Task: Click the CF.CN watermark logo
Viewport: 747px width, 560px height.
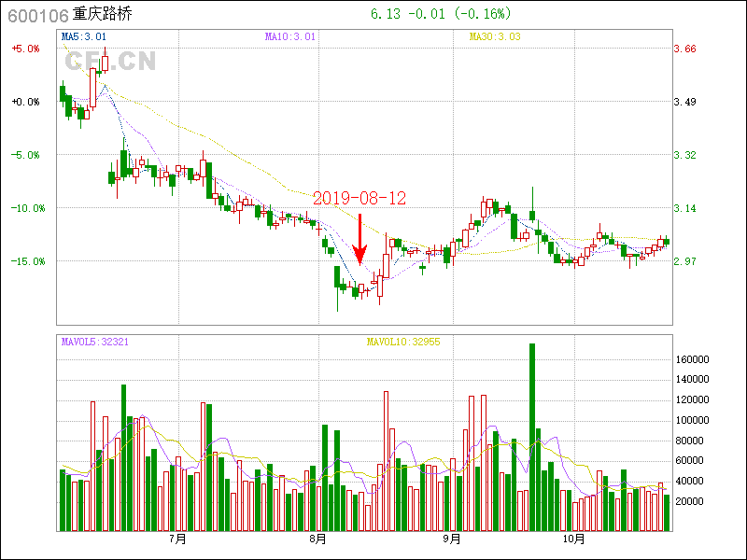Action: 110,62
